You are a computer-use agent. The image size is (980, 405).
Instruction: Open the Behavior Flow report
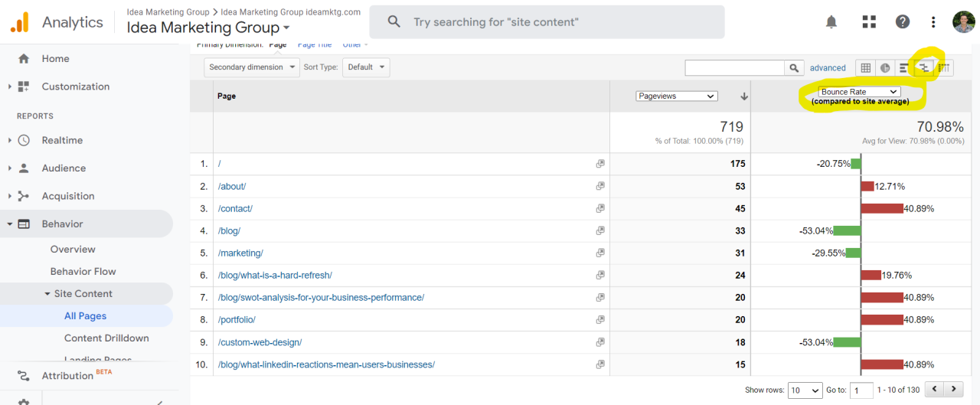83,272
